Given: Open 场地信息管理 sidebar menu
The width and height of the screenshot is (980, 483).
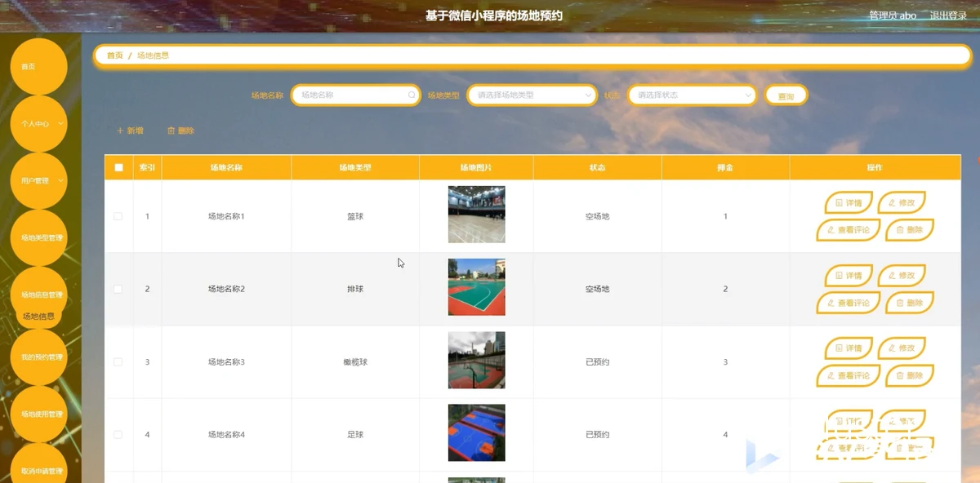Looking at the screenshot, I should [x=38, y=294].
